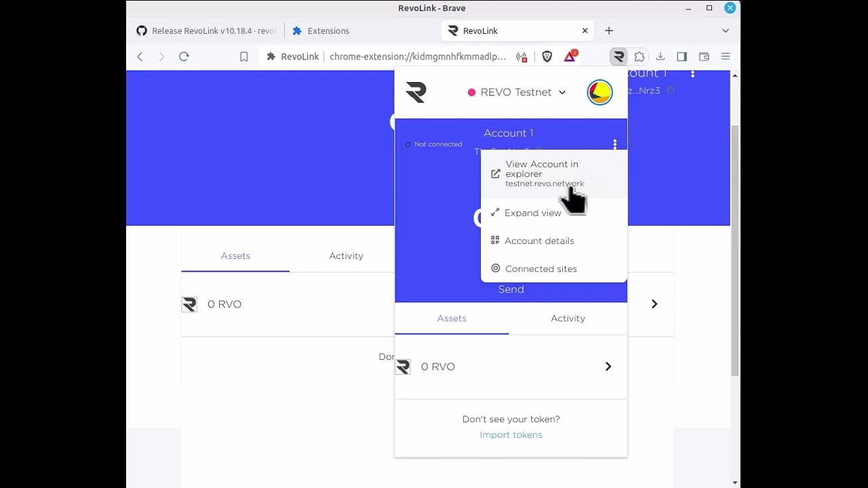Click the RevoLink extension toolbar icon
The height and width of the screenshot is (488, 868).
pos(618,57)
